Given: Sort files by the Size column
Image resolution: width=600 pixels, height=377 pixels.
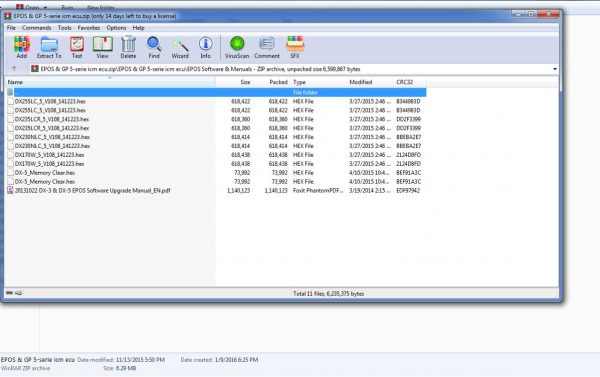Looking at the screenshot, I should [234, 82].
